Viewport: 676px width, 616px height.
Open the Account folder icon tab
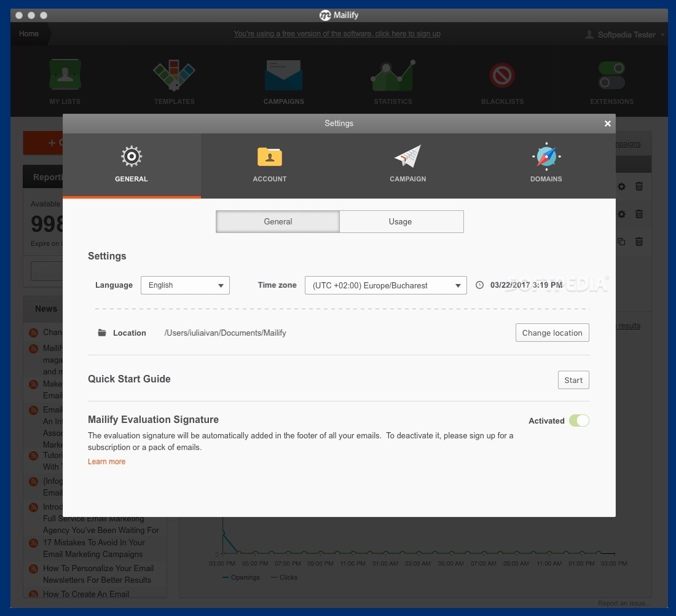(269, 157)
